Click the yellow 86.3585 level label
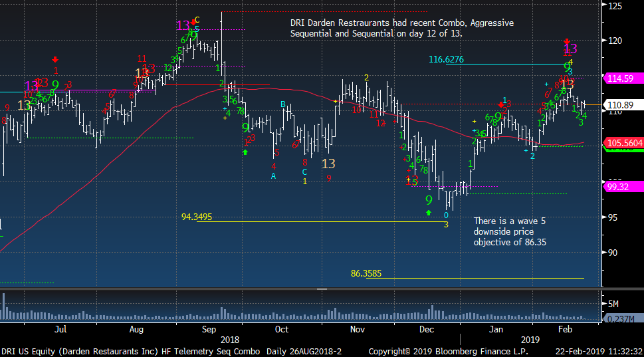 366,274
